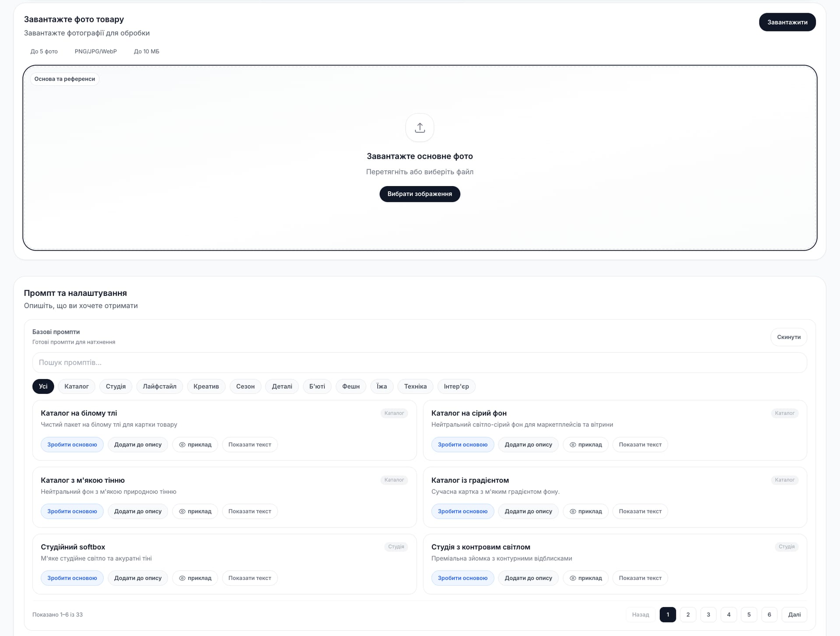Viewport: 840px width, 636px height.
Task: Show text for Студія з контровим світлом
Action: click(x=640, y=578)
